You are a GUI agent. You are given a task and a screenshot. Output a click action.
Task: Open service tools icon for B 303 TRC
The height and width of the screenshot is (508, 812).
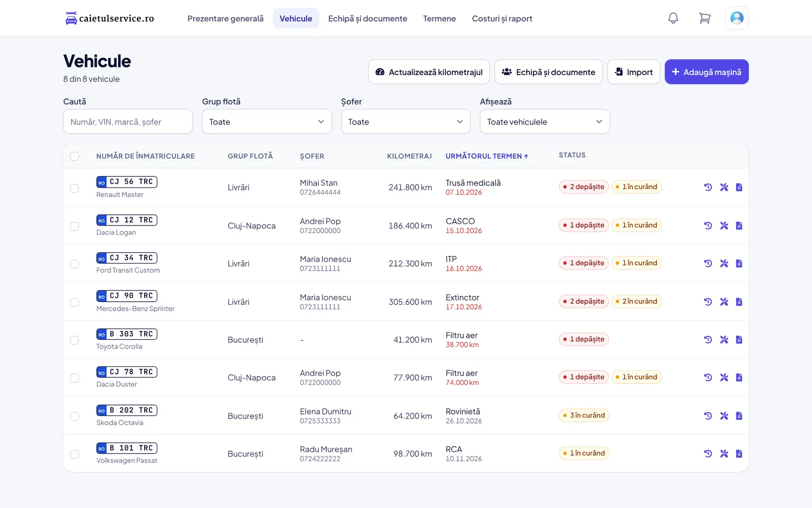[x=724, y=339]
